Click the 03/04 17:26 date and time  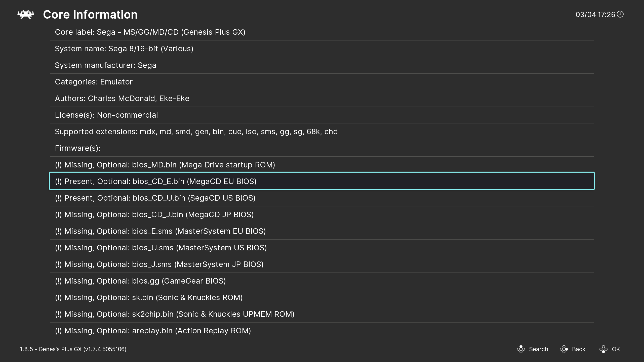pos(595,15)
